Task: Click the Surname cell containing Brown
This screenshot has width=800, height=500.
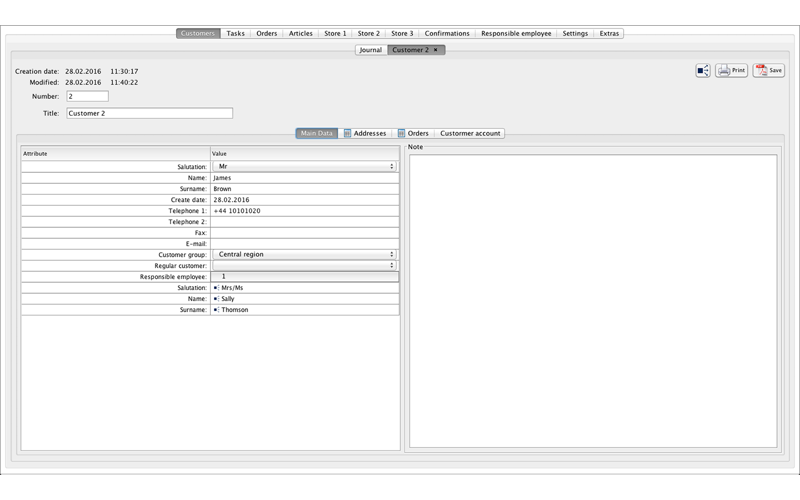Action: [305, 189]
